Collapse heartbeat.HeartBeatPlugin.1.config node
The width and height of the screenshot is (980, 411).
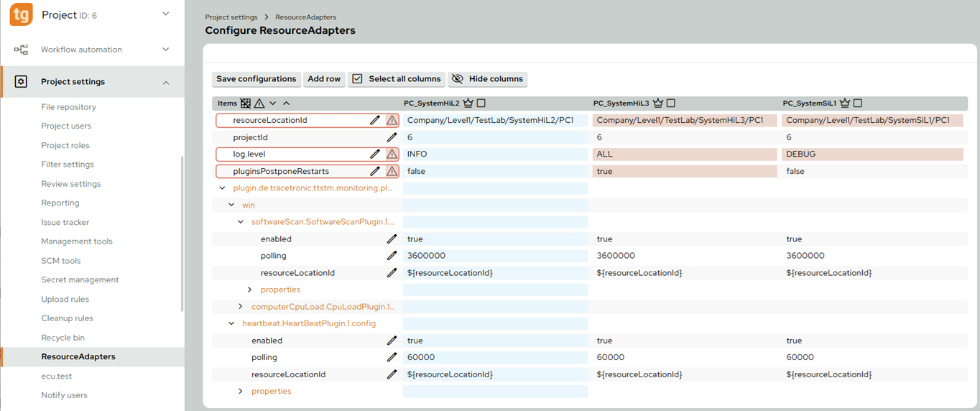(231, 323)
